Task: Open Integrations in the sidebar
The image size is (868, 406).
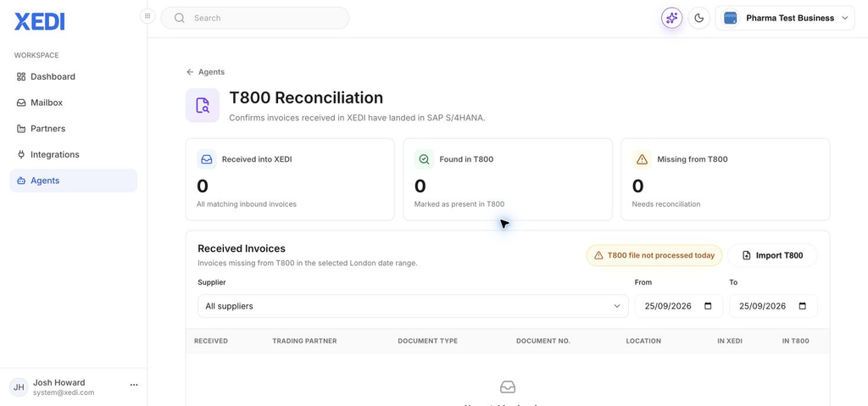Action: click(x=73, y=154)
